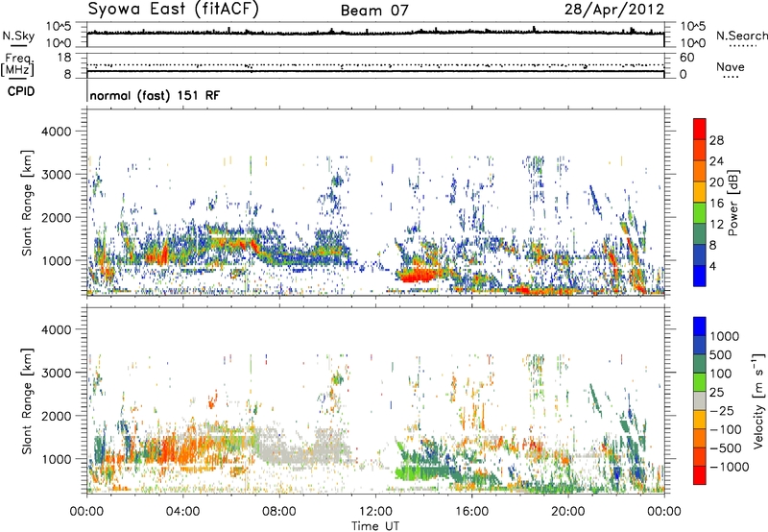Screen dimensions: 768x532
Task: Select the "Freq. [MHz]" axis label
Action: [x=17, y=64]
